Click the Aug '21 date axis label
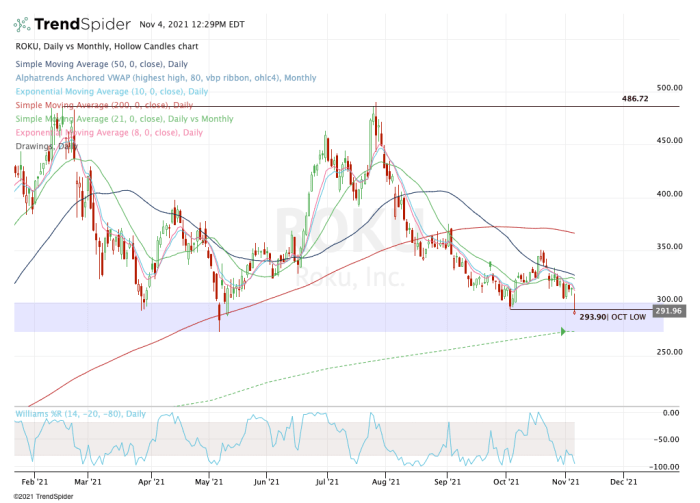 click(386, 482)
